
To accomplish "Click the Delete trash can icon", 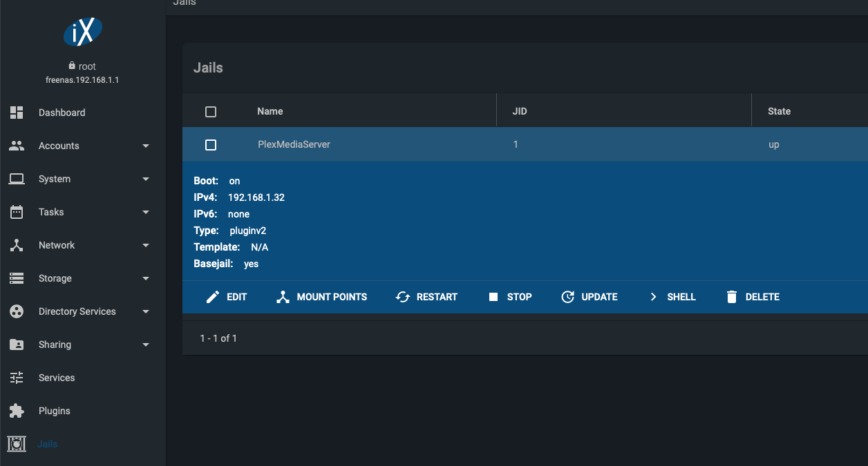I will [732, 297].
